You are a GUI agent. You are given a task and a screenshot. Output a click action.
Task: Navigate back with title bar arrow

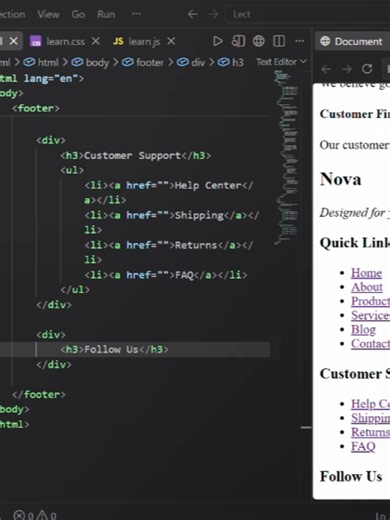pyautogui.click(x=192, y=14)
